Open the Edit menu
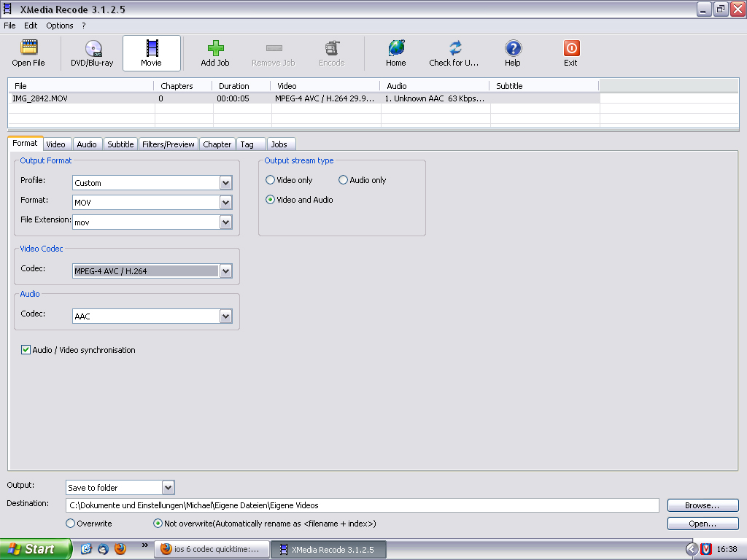 point(31,26)
